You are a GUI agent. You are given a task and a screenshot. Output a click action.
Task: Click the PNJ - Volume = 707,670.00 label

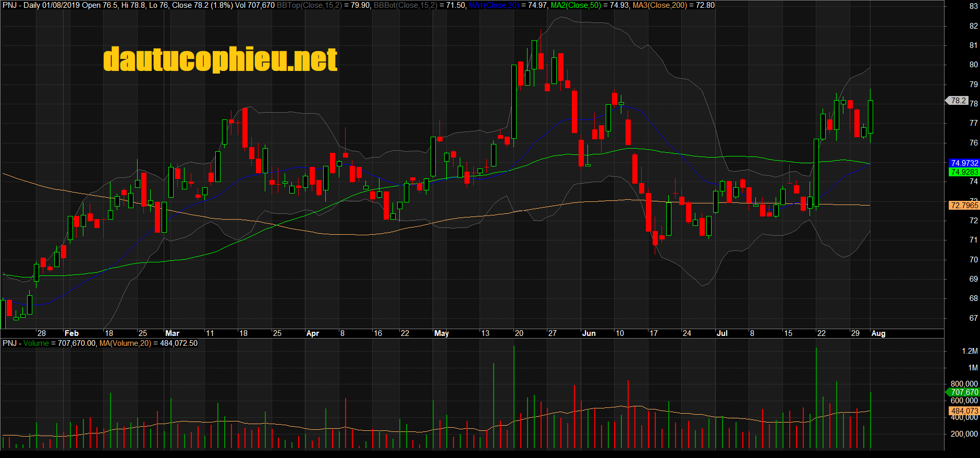(50, 343)
